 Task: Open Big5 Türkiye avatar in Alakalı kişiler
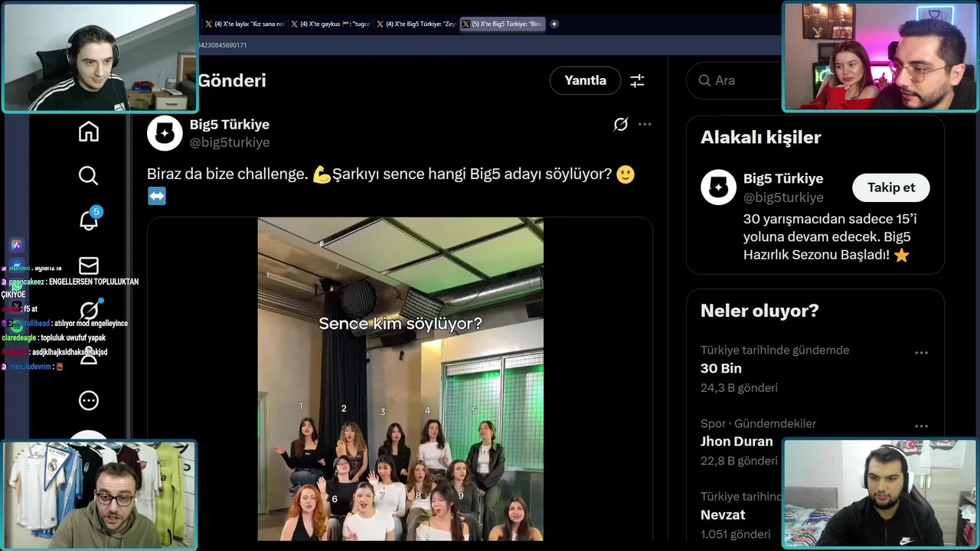click(x=718, y=187)
